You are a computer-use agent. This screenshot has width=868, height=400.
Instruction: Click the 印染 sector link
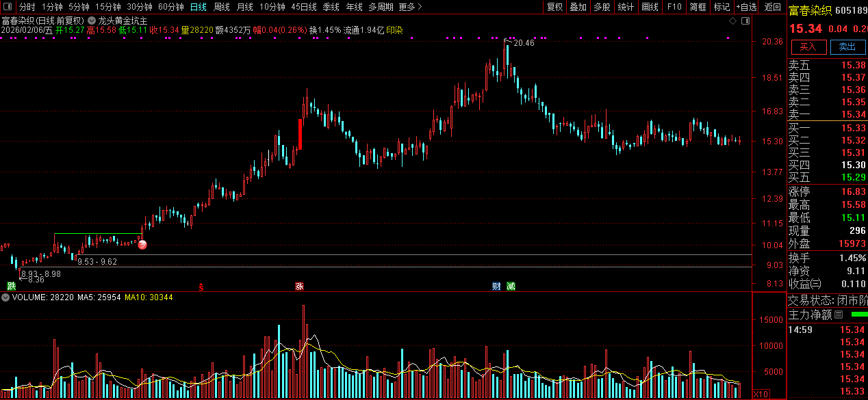point(395,30)
